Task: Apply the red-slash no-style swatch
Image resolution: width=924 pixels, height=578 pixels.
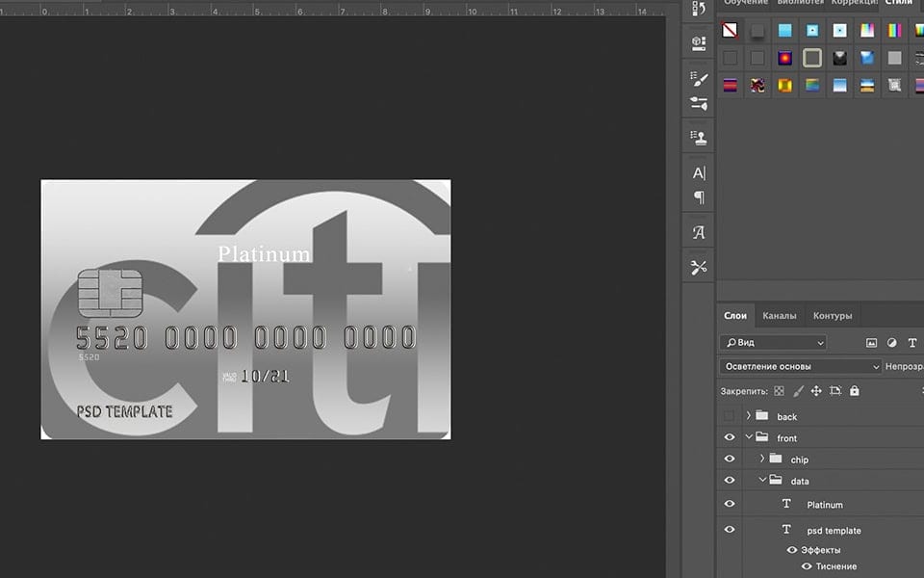Action: (730, 30)
